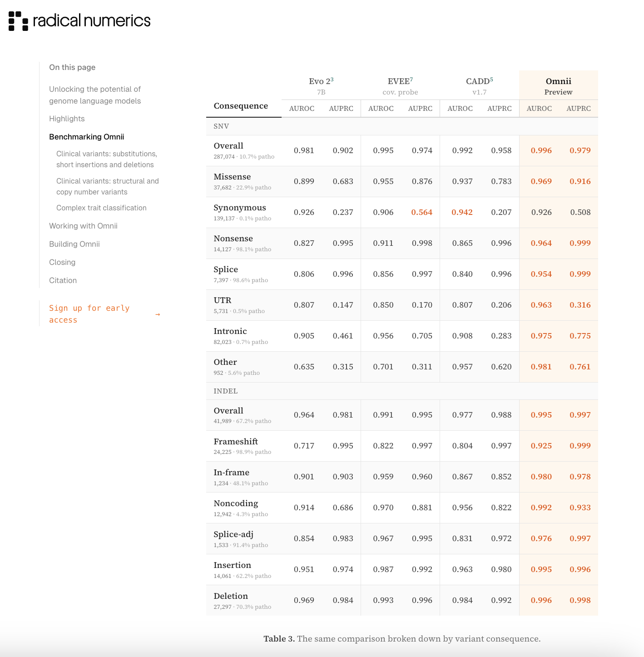Navigate to Complex trait classification
644x657 pixels.
(x=101, y=208)
